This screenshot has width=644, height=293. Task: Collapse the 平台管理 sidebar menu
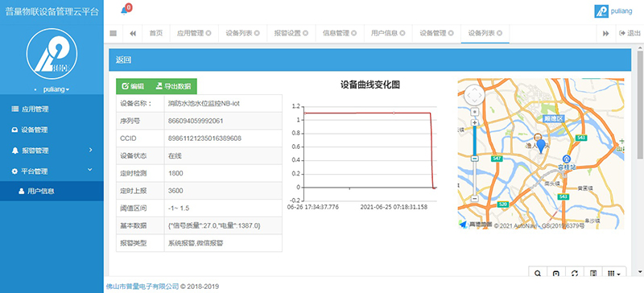(52, 171)
